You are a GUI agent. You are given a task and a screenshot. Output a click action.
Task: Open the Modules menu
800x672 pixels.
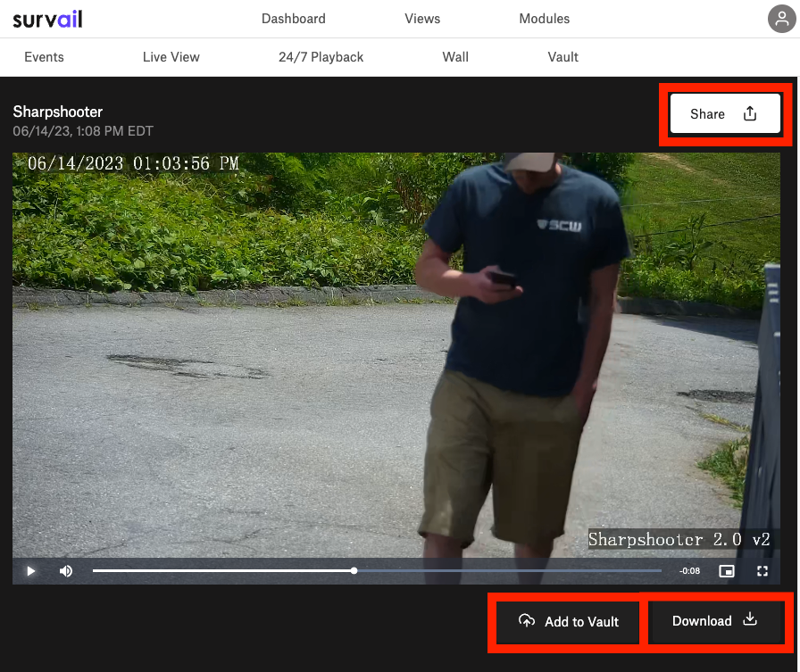[x=545, y=19]
